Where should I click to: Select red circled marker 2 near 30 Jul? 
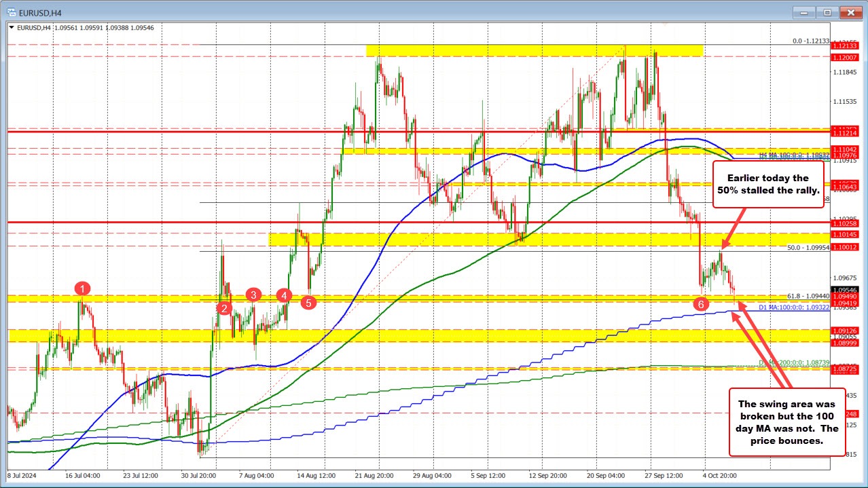click(224, 308)
